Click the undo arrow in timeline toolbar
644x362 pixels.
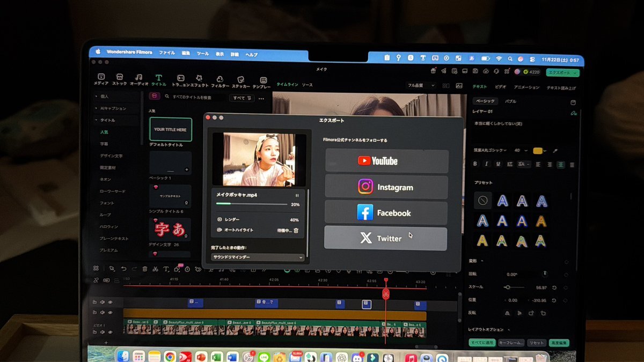tap(123, 269)
